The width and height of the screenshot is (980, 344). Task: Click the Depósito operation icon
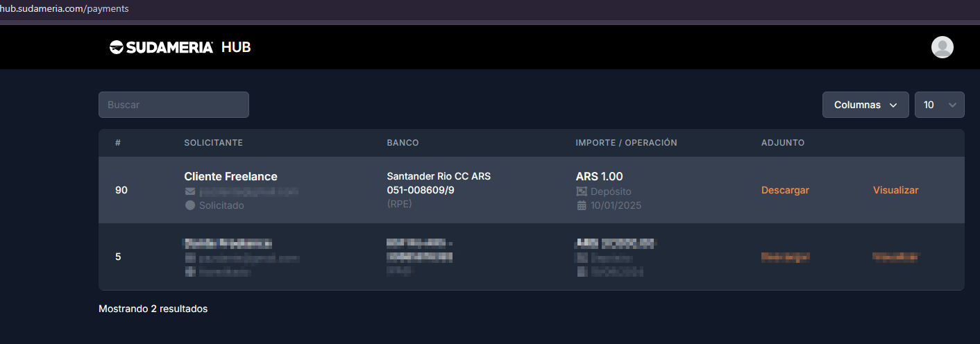[582, 191]
